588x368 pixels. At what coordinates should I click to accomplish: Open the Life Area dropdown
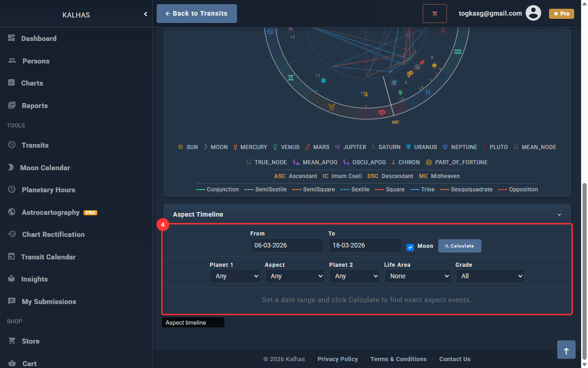(418, 276)
